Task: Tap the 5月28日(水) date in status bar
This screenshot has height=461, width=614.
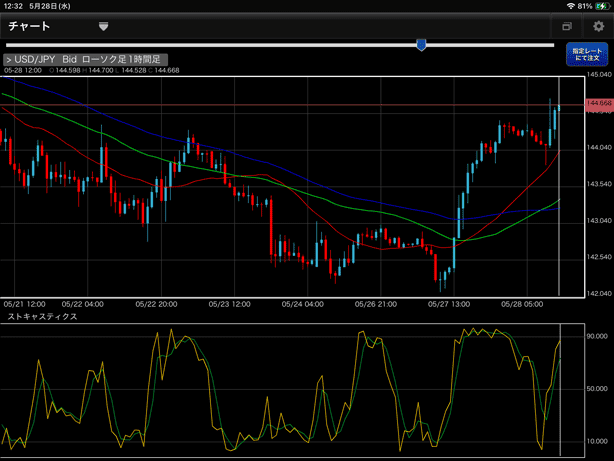Action: [x=50, y=6]
